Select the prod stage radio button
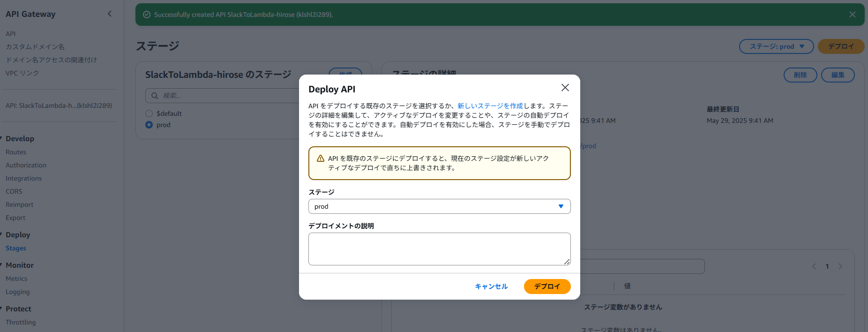This screenshot has height=332, width=868. point(149,125)
